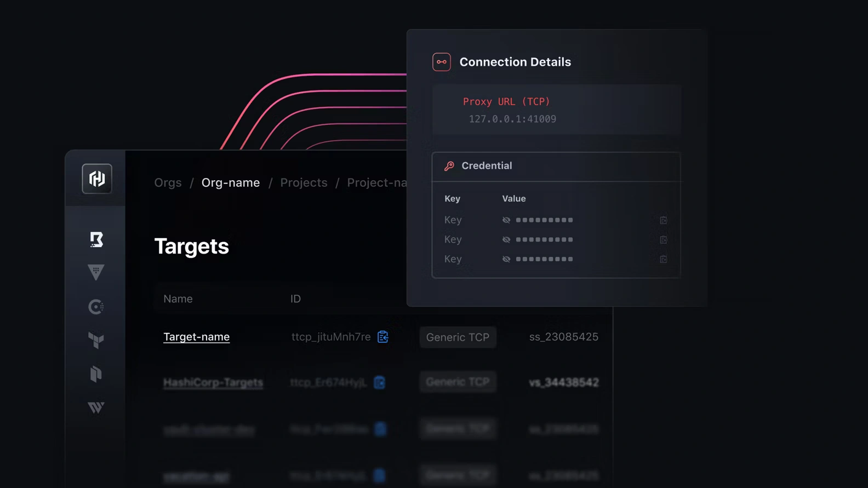This screenshot has height=488, width=868.
Task: Open Waypoint from the sidebar
Action: pyautogui.click(x=96, y=407)
